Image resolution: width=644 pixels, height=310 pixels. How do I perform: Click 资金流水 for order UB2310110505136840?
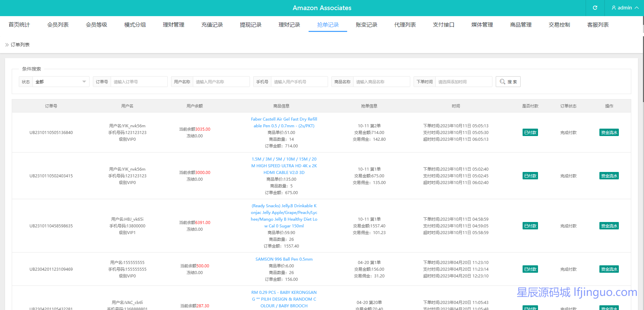tap(609, 133)
